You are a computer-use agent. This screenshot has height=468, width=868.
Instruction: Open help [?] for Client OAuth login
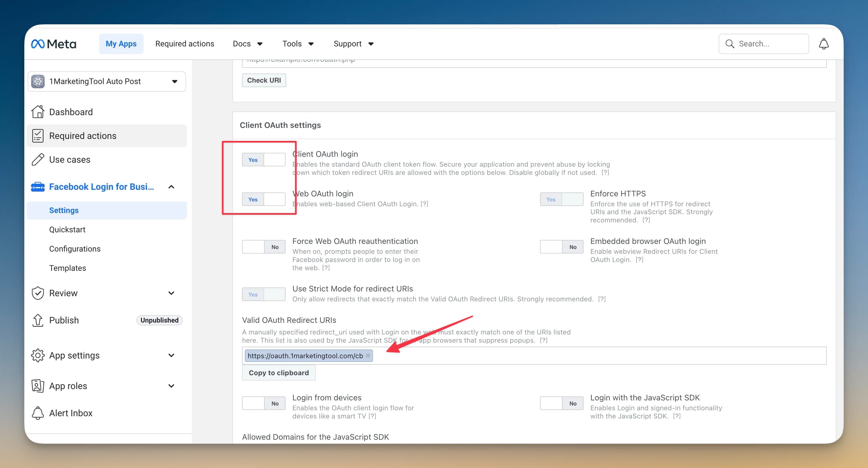coord(605,172)
